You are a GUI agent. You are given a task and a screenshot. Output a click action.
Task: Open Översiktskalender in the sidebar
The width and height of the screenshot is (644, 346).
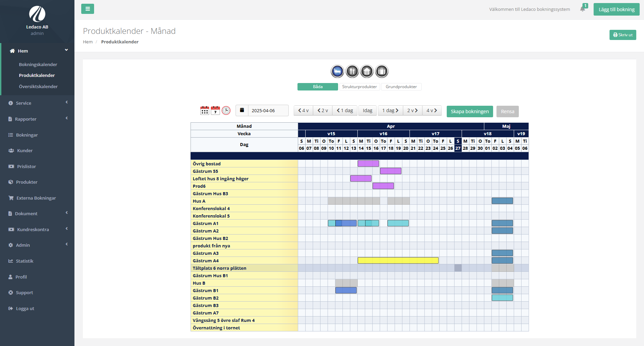click(38, 86)
